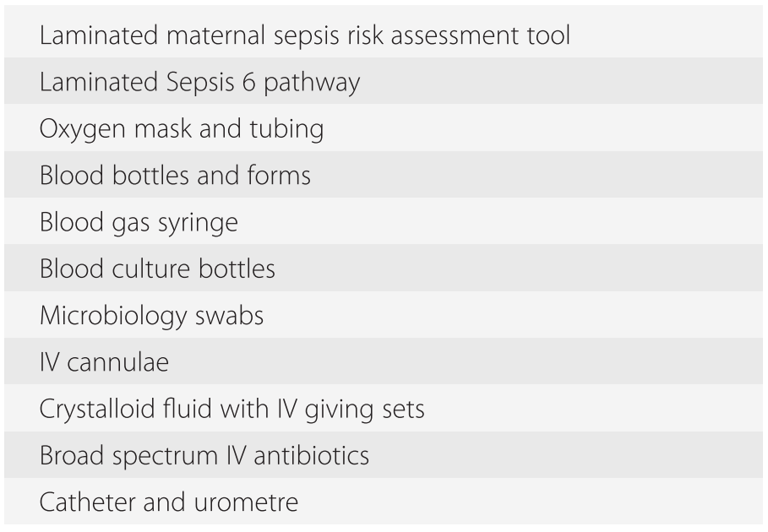Click the Blood gas syringe row
The image size is (768, 532).
tap(139, 222)
